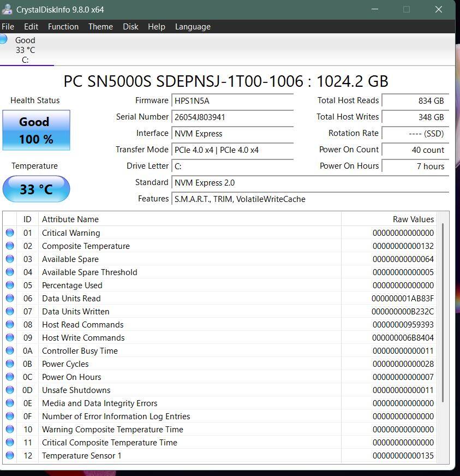This screenshot has width=460, height=476.
Task: Click status orb beside Critical Composite Temperature Time
Action: (10, 442)
